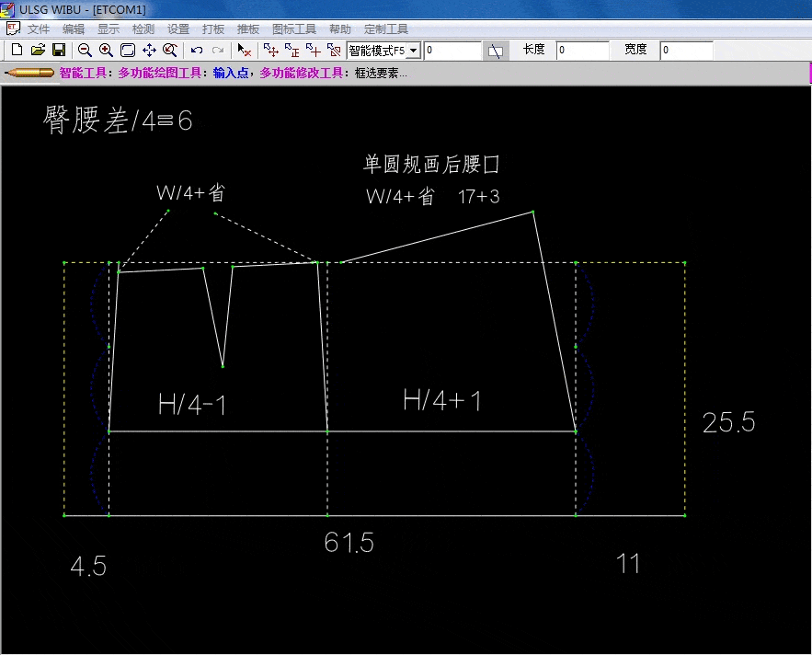
Task: Select the fit-to-window view icon
Action: (x=128, y=50)
